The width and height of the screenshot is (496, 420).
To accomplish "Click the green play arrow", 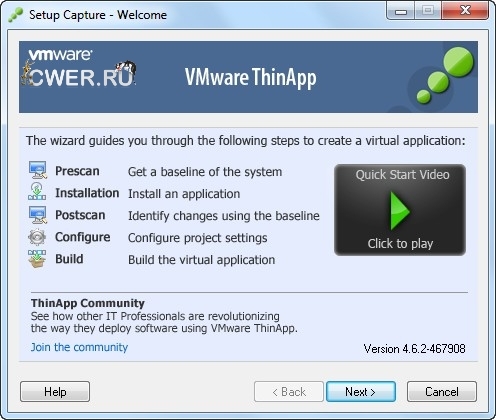I will click(400, 211).
